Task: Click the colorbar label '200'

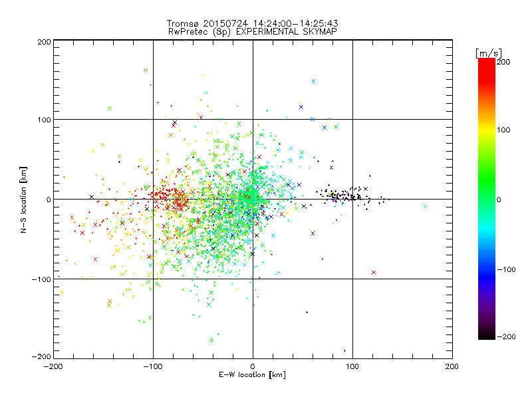Action: (503, 62)
